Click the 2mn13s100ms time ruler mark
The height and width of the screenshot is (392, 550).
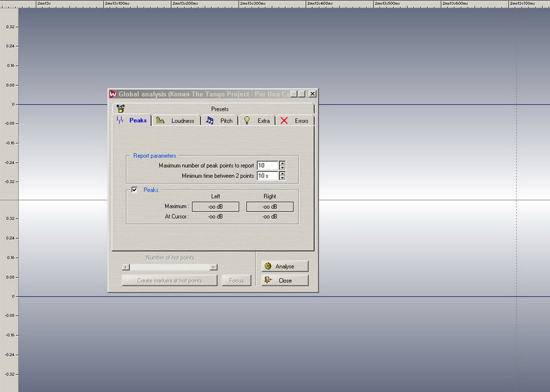pyautogui.click(x=117, y=3)
